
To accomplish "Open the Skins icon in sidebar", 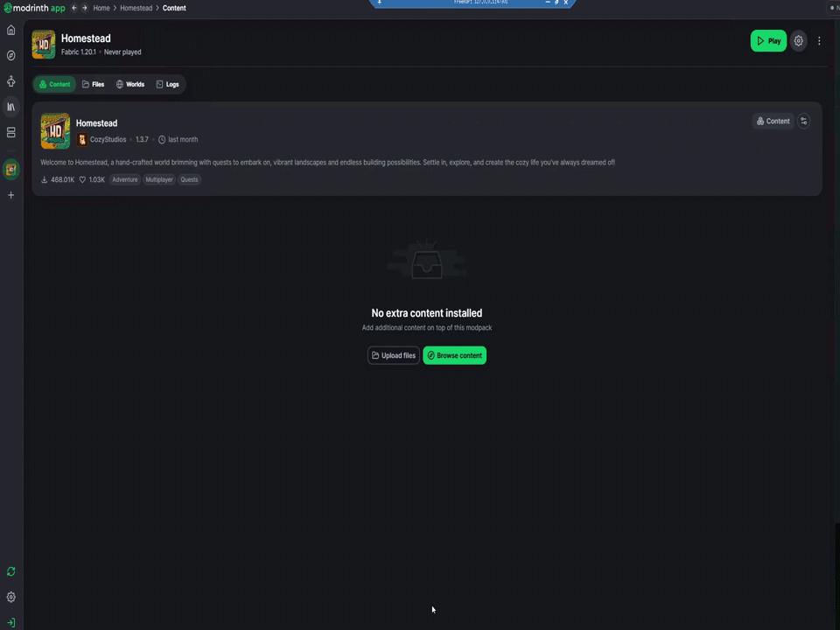I will tap(10, 80).
